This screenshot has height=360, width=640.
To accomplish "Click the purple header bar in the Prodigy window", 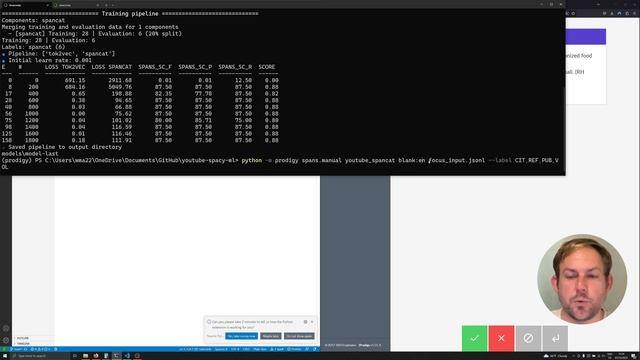I will click(x=586, y=36).
